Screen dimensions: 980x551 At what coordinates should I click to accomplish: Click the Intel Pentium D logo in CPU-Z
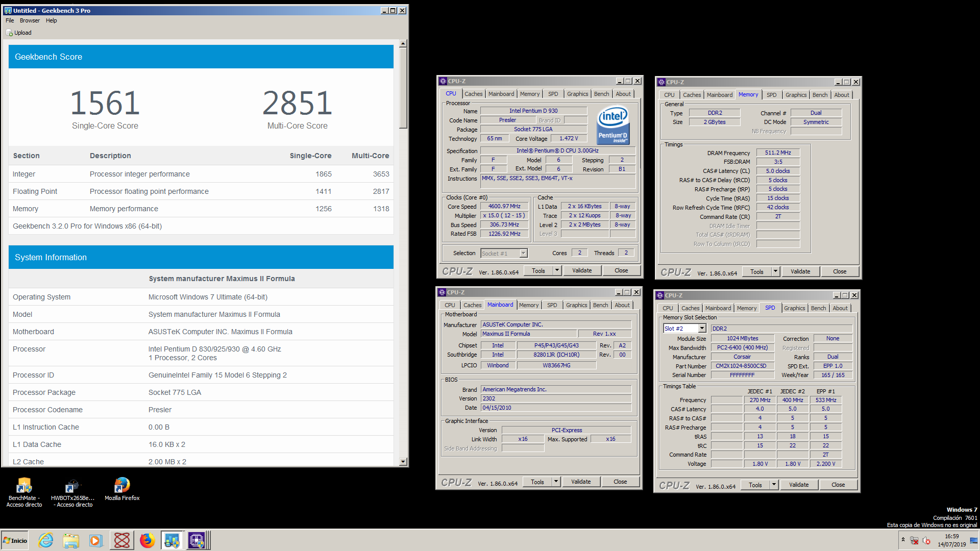pos(613,126)
